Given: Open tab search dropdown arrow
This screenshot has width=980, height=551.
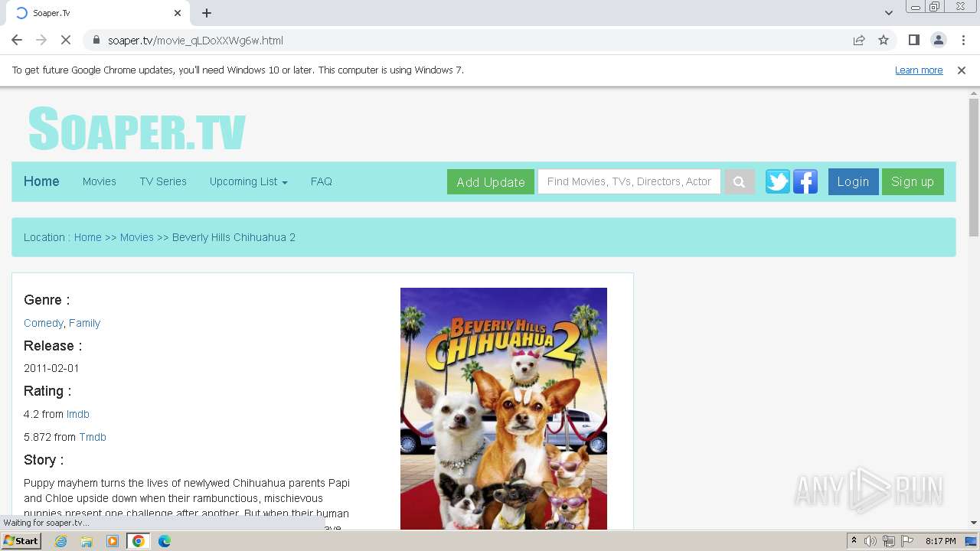Looking at the screenshot, I should (888, 13).
